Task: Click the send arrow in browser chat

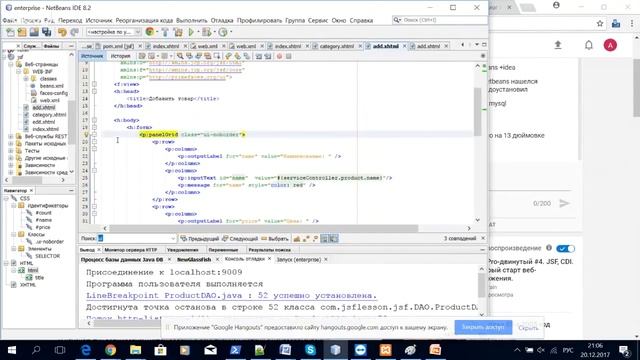Action: (564, 203)
